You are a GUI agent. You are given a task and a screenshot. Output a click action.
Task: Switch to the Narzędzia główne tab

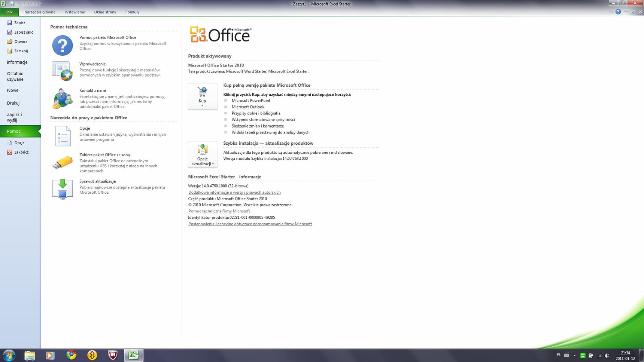tap(40, 12)
